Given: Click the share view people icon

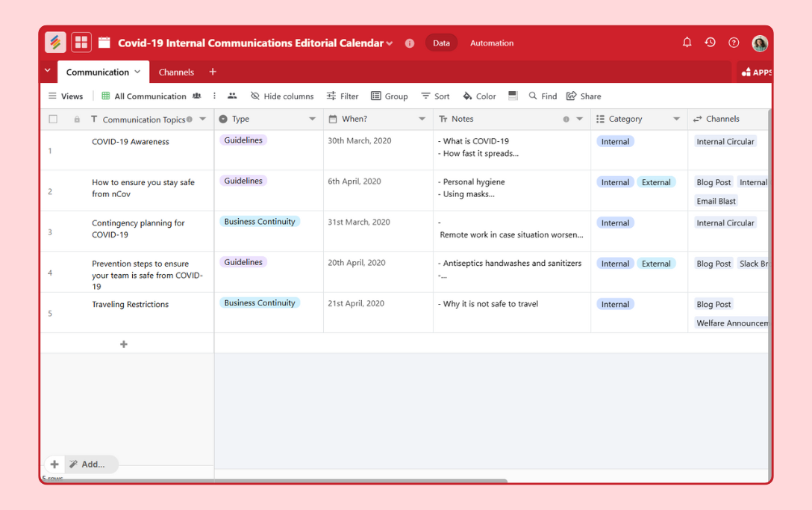Looking at the screenshot, I should (x=232, y=96).
